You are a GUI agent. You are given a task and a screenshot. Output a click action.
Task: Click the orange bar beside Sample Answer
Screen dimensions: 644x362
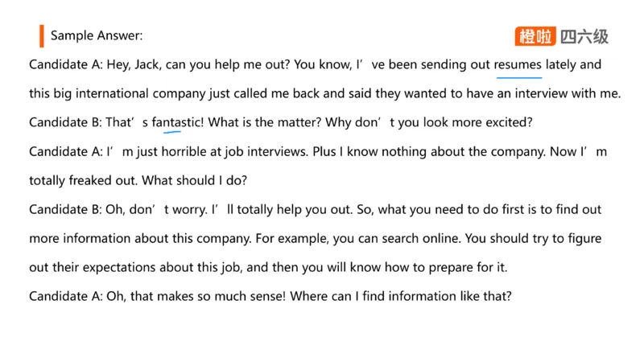tap(41, 36)
